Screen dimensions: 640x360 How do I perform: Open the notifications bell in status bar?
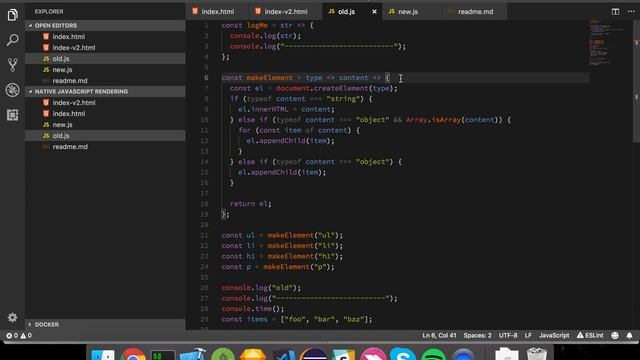point(629,336)
